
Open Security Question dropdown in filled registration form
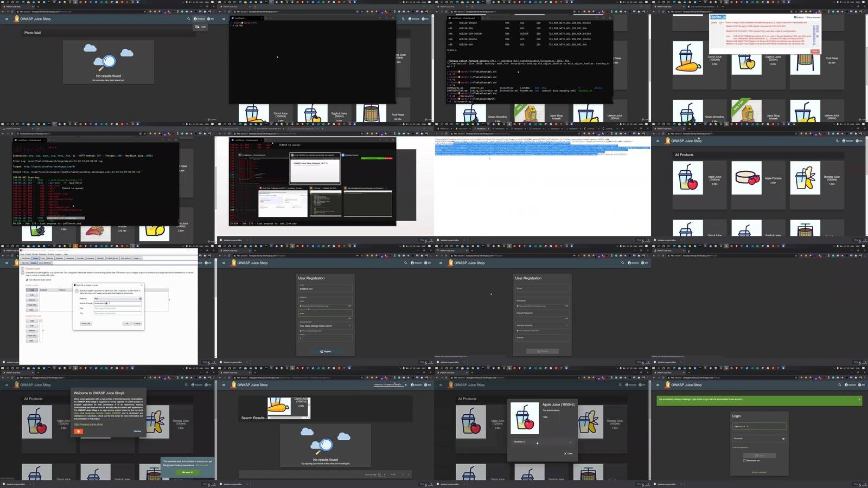pos(325,325)
